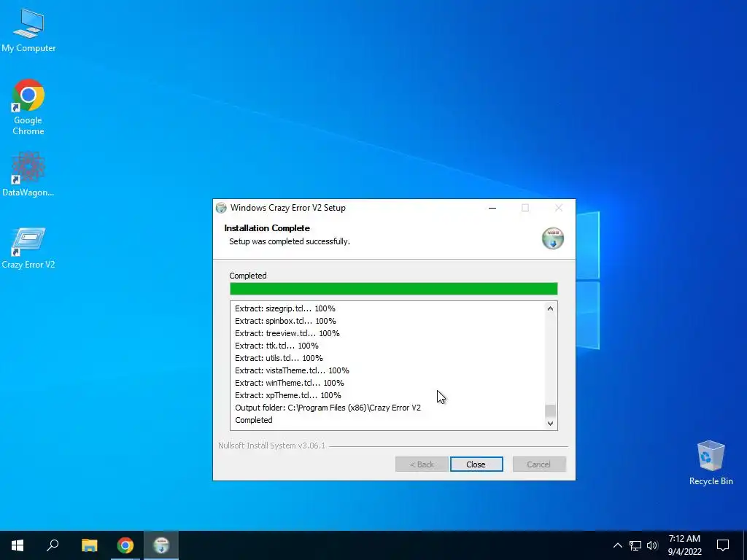Click the log scrollbar up arrow

(550, 308)
